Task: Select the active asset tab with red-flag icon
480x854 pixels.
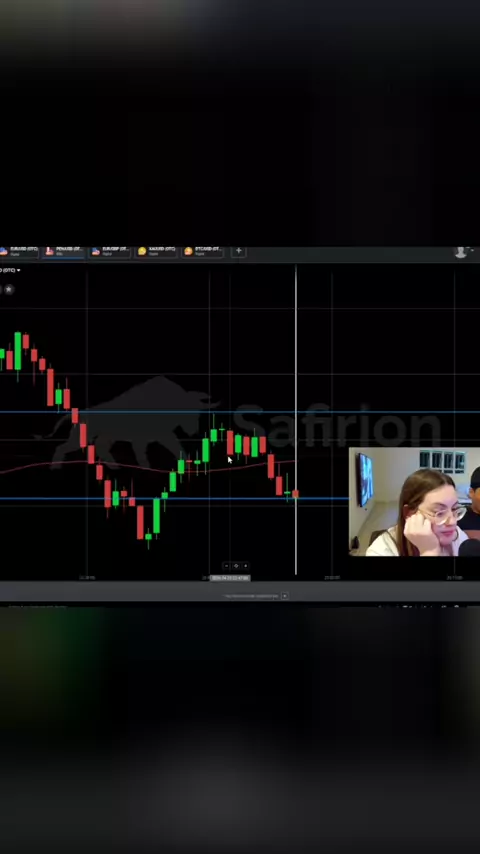Action: click(64, 251)
